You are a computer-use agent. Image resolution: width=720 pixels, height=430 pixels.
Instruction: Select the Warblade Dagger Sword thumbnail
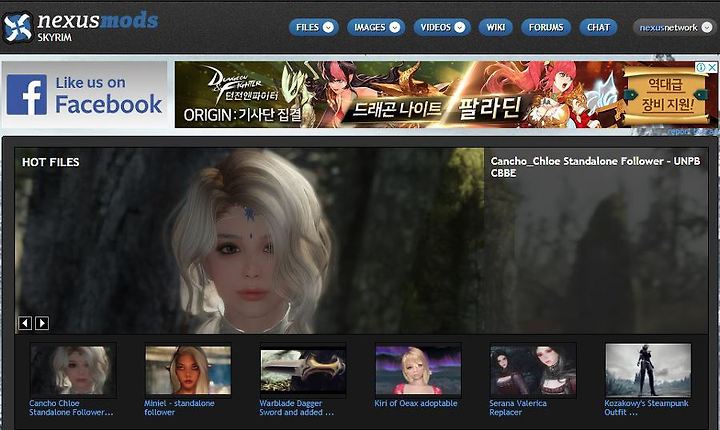coord(303,370)
